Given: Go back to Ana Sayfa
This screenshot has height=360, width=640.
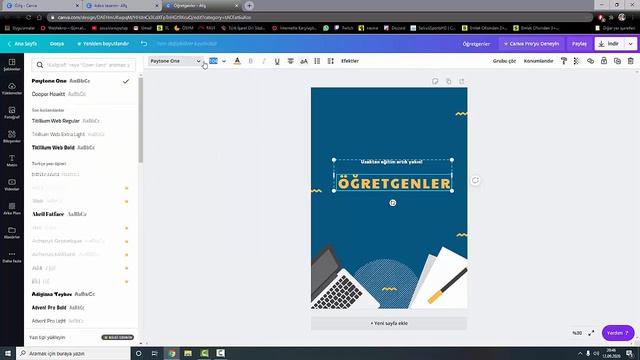Looking at the screenshot, I should point(22,44).
